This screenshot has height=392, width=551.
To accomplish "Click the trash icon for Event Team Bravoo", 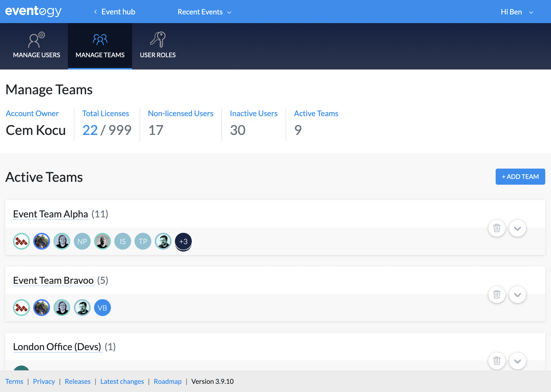I will (497, 295).
